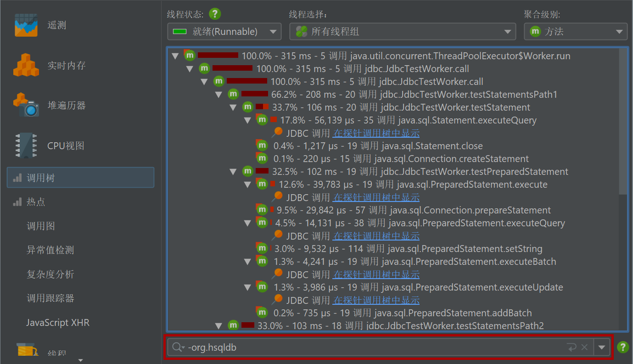This screenshot has height=364, width=633.
Task: Select the PreparedStatement.setString 3.0% row
Action: [x=408, y=249]
